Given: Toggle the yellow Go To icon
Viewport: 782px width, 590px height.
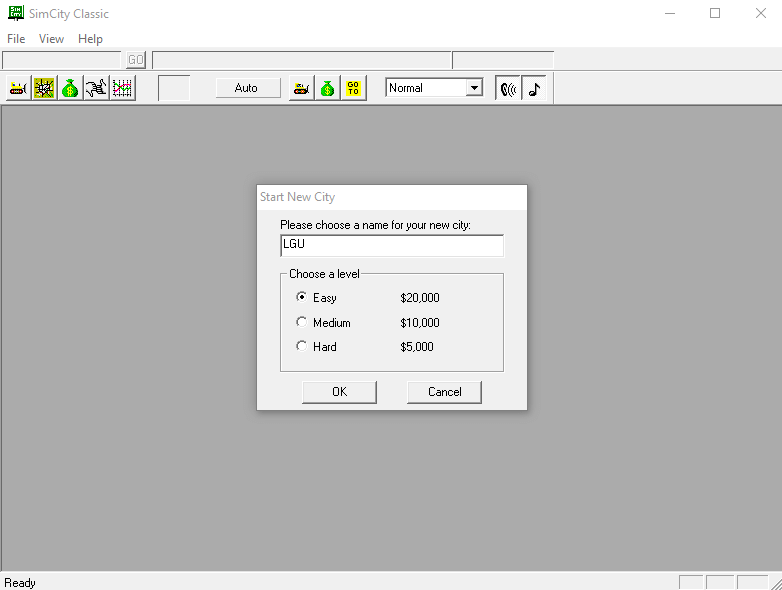Looking at the screenshot, I should 354,88.
